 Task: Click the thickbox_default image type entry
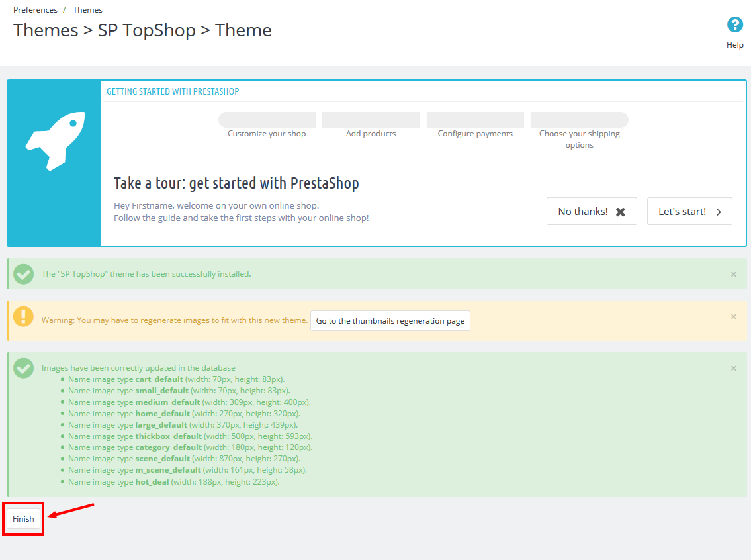click(190, 436)
